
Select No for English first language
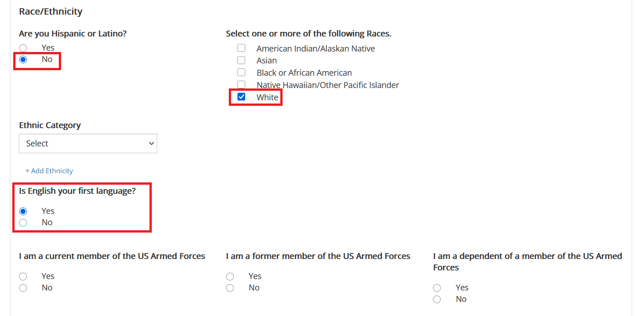(23, 223)
